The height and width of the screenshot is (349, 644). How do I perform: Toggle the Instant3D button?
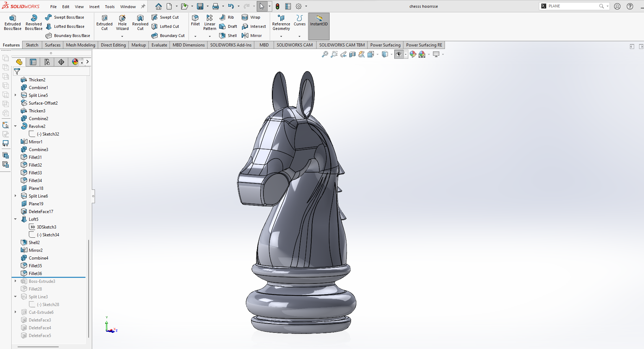319,21
